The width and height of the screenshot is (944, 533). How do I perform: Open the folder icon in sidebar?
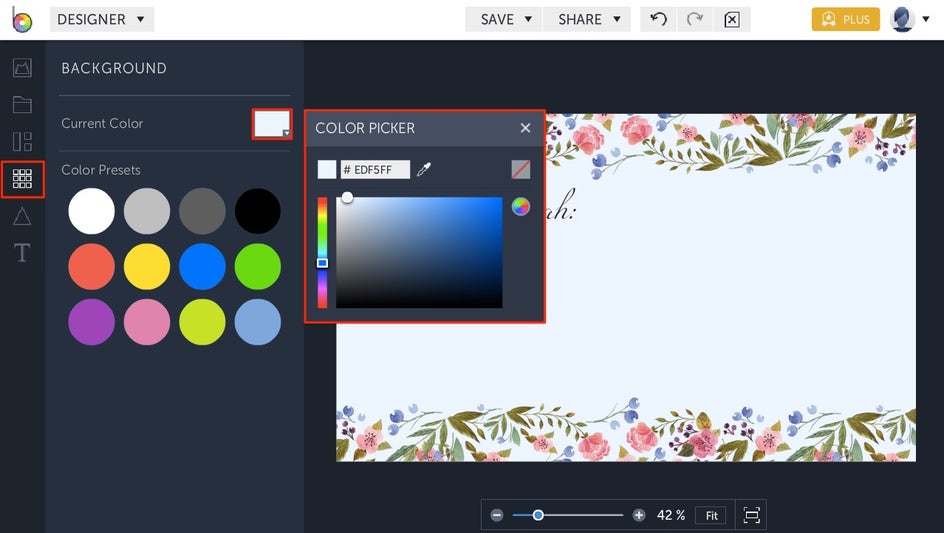pyautogui.click(x=22, y=105)
